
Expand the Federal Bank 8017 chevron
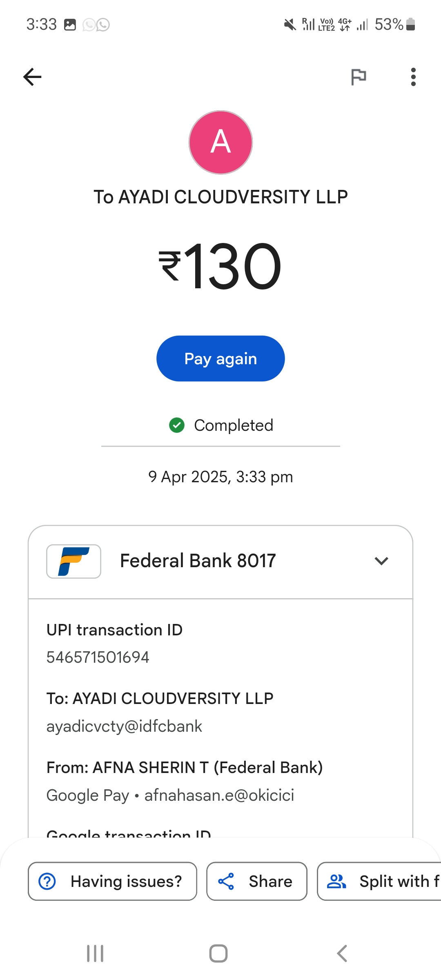pyautogui.click(x=381, y=561)
